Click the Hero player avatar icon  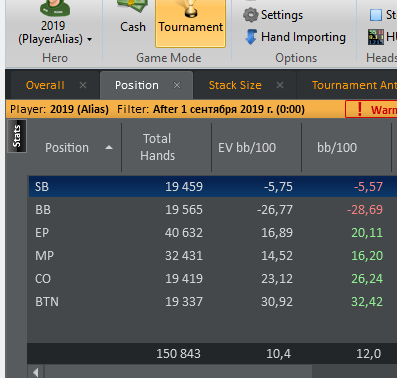pos(55,8)
